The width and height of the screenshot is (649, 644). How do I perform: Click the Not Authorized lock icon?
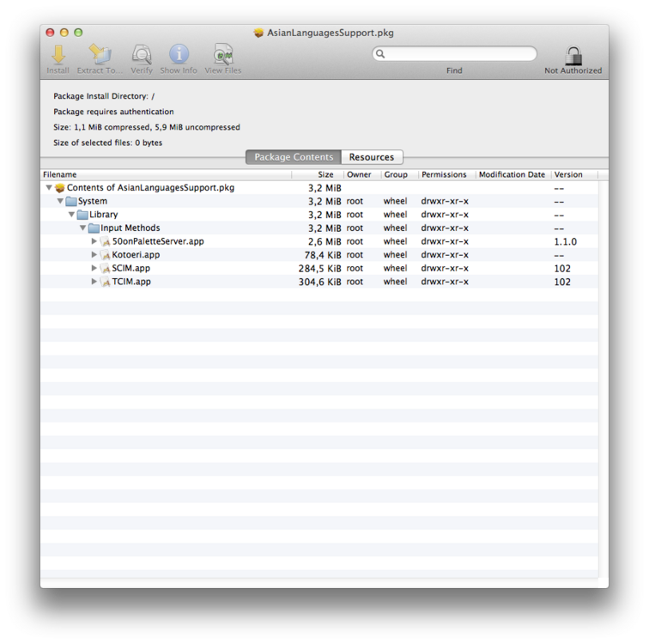coord(573,56)
